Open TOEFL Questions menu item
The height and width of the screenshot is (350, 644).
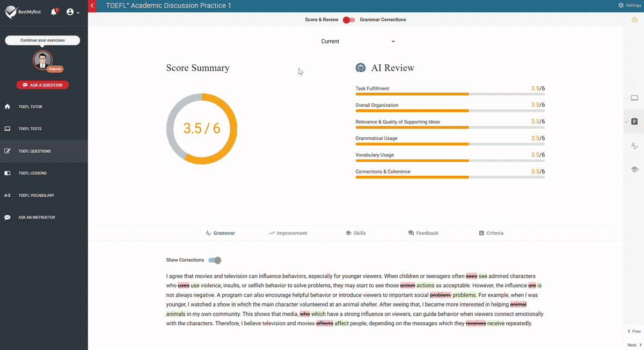(x=44, y=151)
